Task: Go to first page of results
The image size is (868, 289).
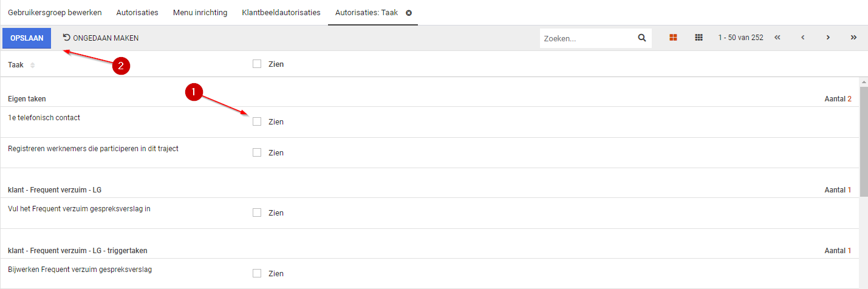Action: tap(777, 38)
